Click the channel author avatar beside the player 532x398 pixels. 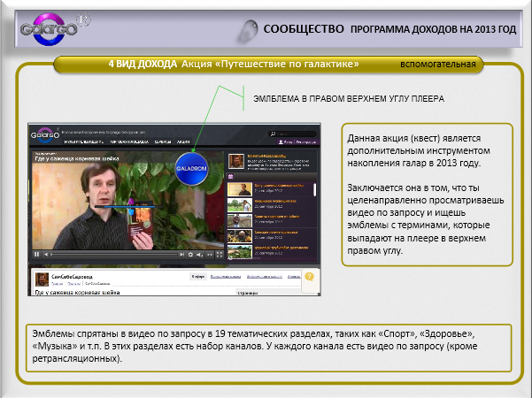coord(236,161)
